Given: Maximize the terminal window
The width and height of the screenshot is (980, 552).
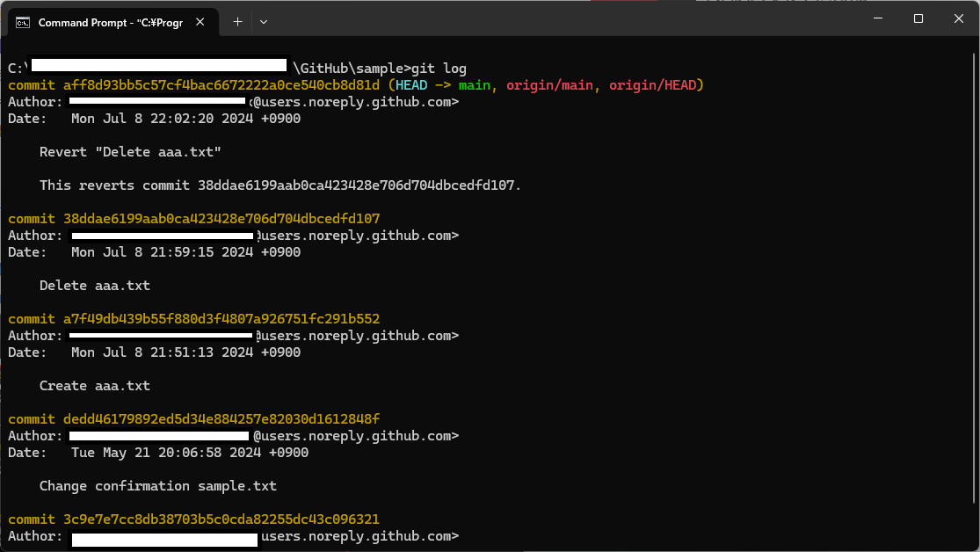Looking at the screenshot, I should coord(918,18).
